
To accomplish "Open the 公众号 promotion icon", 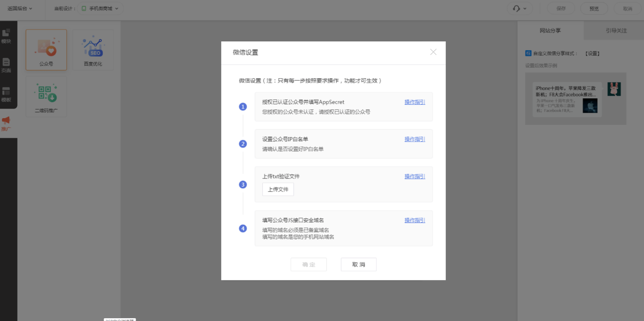I will pyautogui.click(x=46, y=50).
